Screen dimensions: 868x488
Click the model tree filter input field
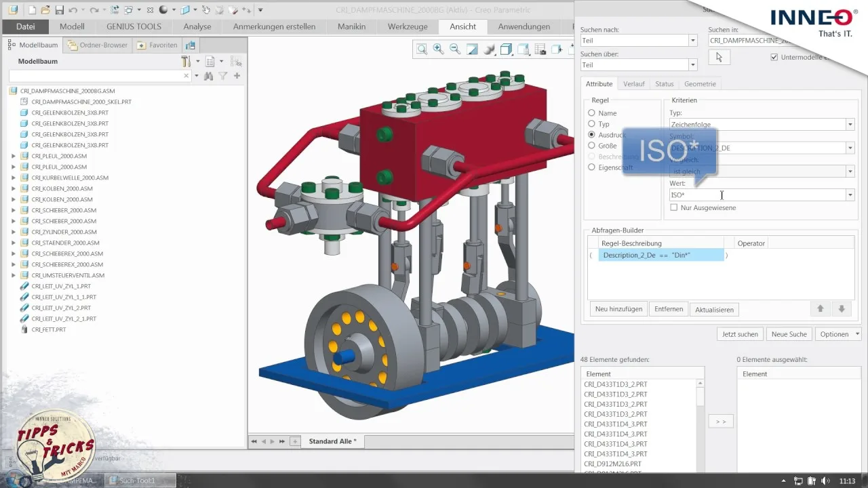click(100, 76)
